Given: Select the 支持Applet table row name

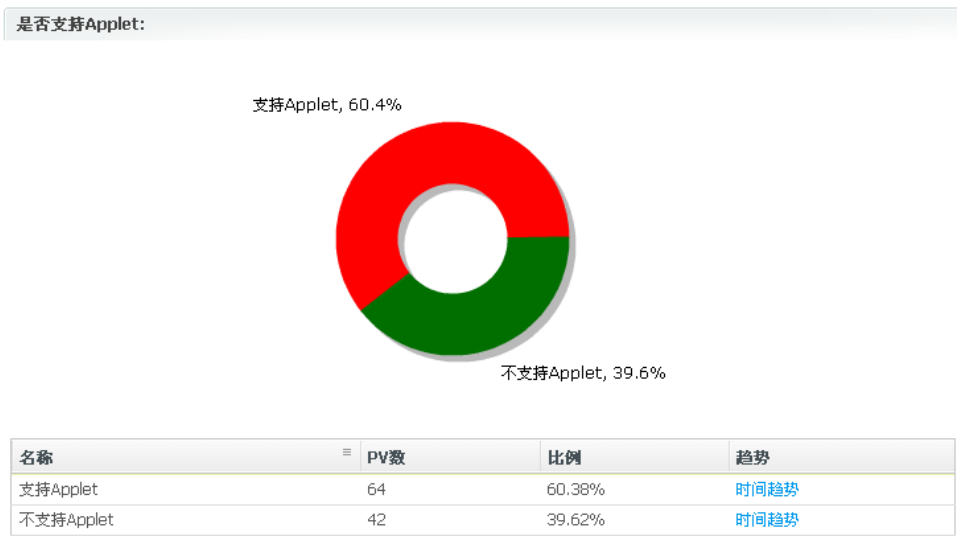Looking at the screenshot, I should pos(58,490).
